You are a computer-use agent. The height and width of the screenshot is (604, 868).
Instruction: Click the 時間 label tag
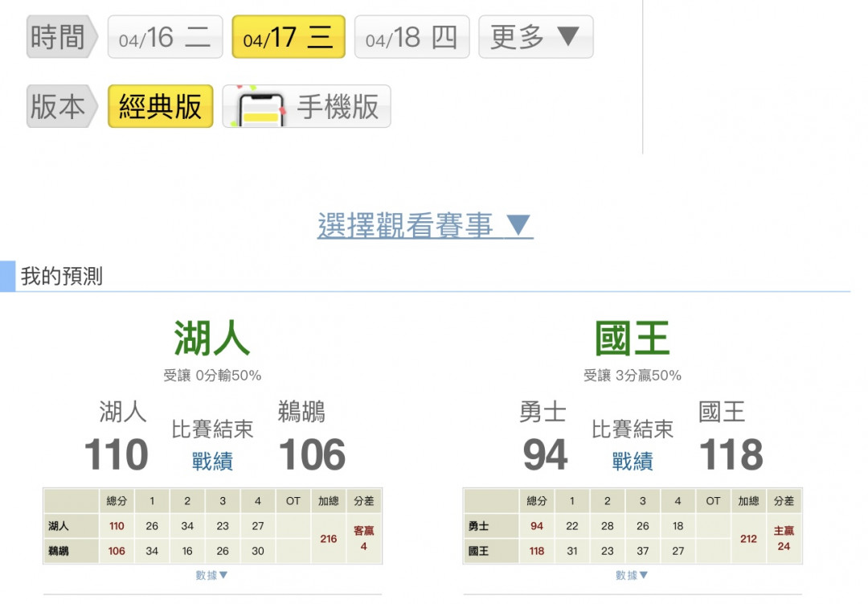pyautogui.click(x=62, y=37)
